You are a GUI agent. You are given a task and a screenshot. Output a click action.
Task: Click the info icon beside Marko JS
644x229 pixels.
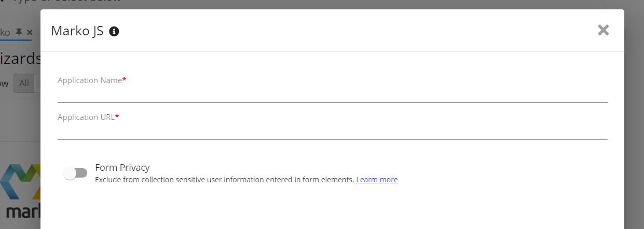(x=114, y=32)
